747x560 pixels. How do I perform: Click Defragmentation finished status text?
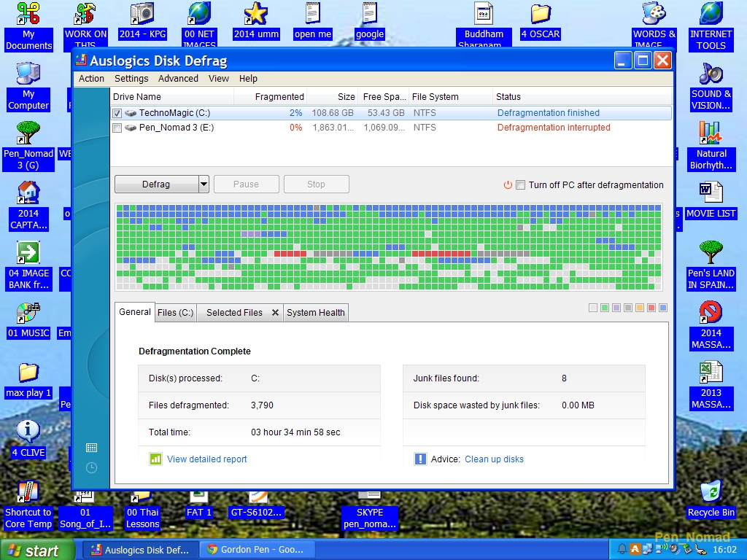coord(549,113)
